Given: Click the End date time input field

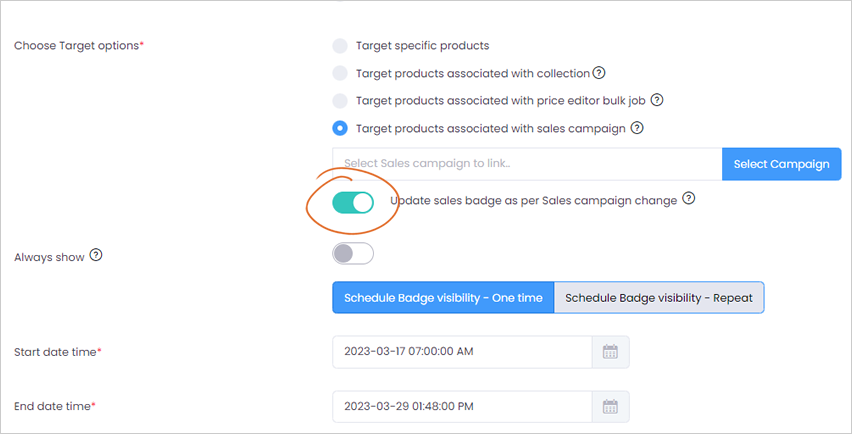Looking at the screenshot, I should pyautogui.click(x=462, y=406).
